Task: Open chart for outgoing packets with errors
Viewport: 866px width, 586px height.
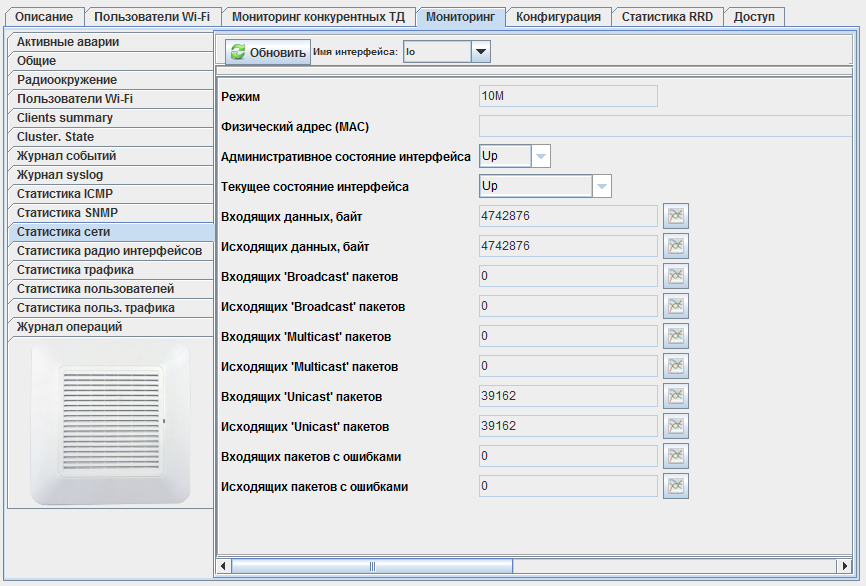Action: tap(677, 486)
